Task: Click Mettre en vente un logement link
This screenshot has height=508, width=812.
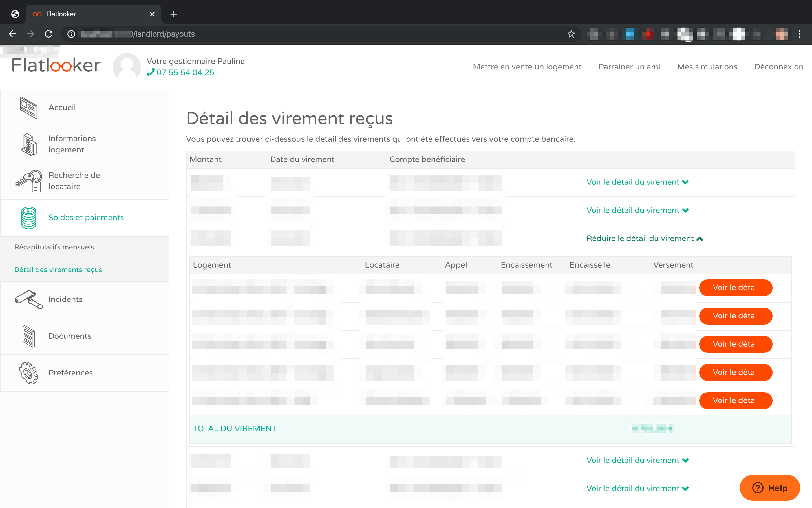Action: [x=527, y=67]
